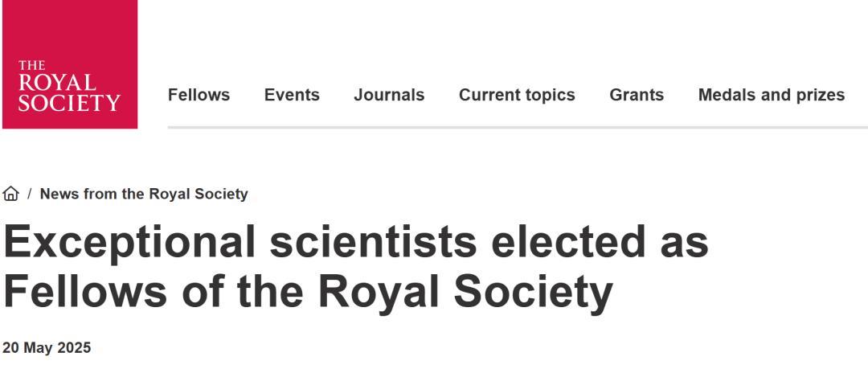Click the SOCIETY text in the logo
Viewport: 868px width, 373px height.
pyautogui.click(x=69, y=104)
